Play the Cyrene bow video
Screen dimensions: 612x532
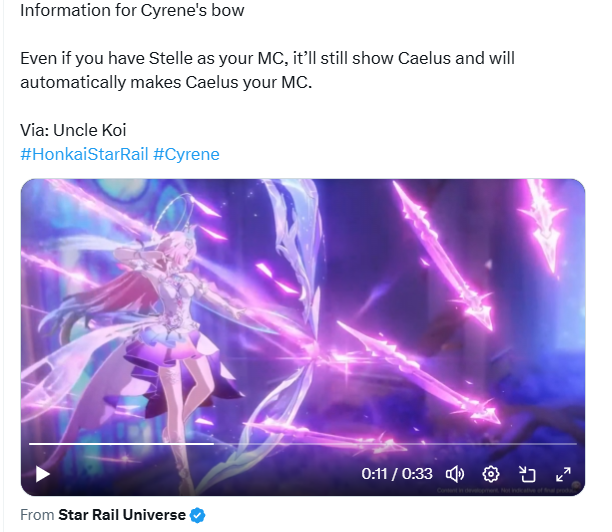43,474
